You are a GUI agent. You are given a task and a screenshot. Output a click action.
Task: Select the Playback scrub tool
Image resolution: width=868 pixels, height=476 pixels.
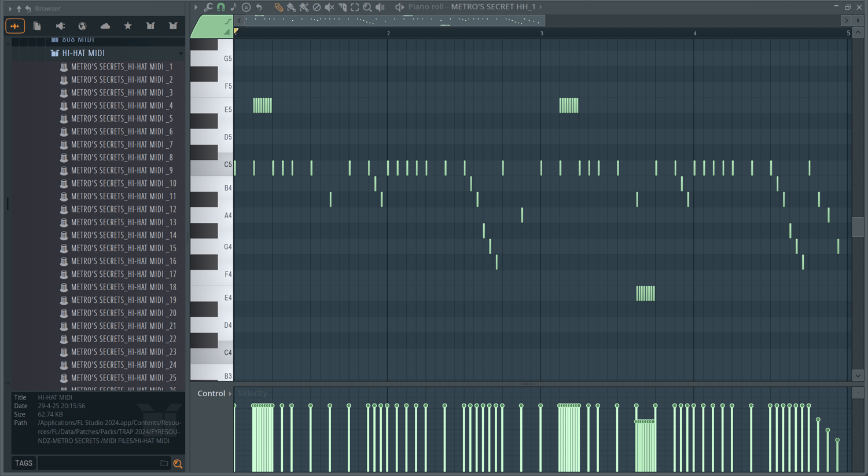click(x=380, y=8)
